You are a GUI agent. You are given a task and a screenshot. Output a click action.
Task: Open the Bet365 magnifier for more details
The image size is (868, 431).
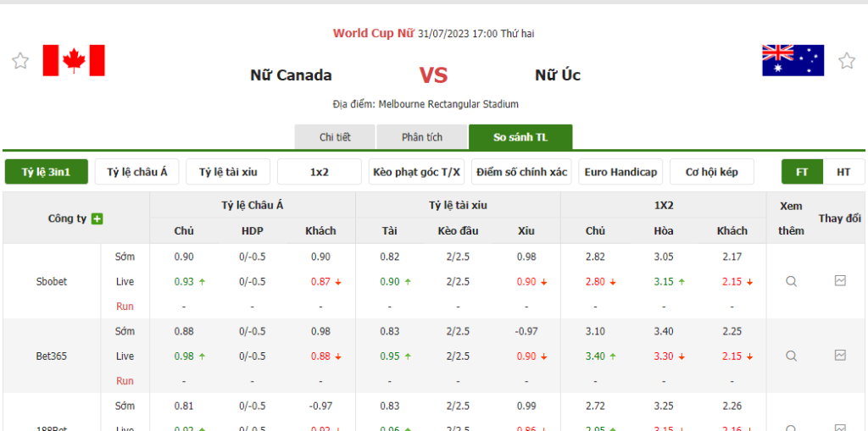pos(791,356)
